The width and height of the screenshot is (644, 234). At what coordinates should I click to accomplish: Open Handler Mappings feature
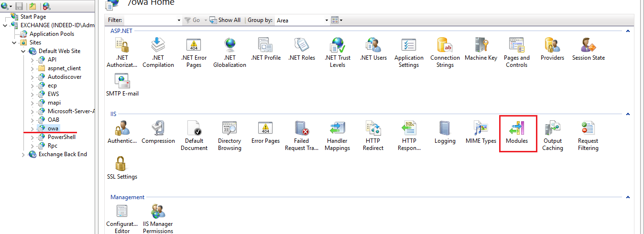click(337, 133)
